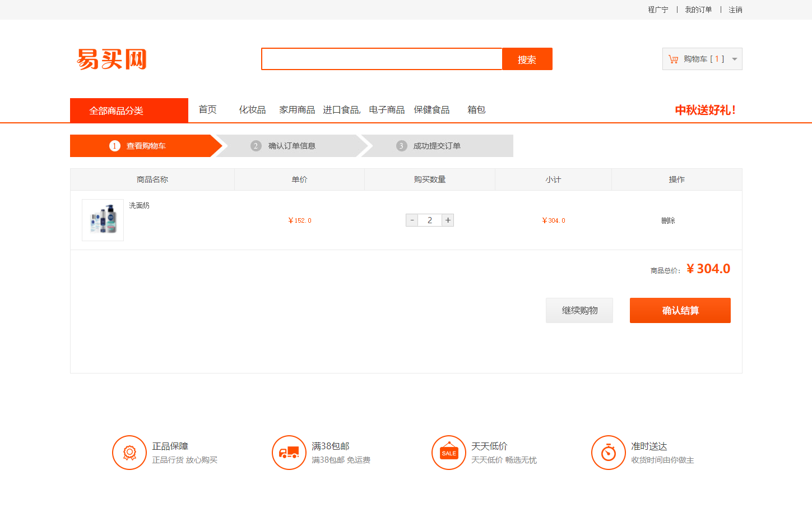
Task: Open the 购物车 dropdown arrow
Action: [734, 59]
